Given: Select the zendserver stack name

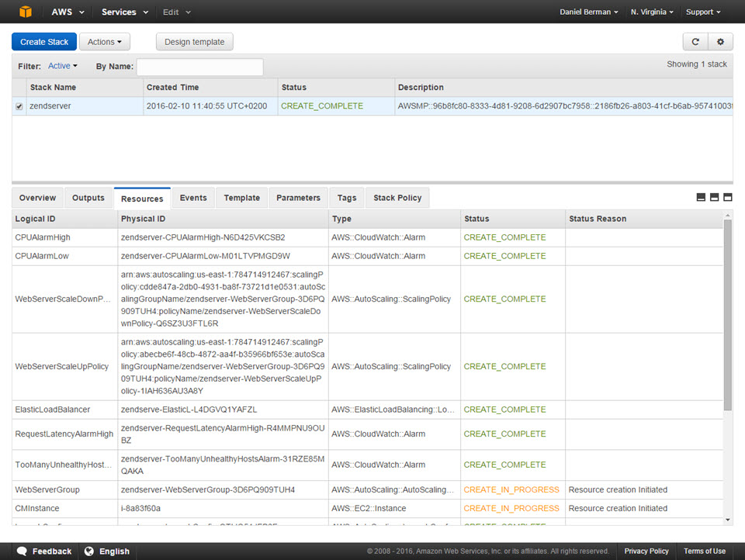Looking at the screenshot, I should click(x=50, y=106).
